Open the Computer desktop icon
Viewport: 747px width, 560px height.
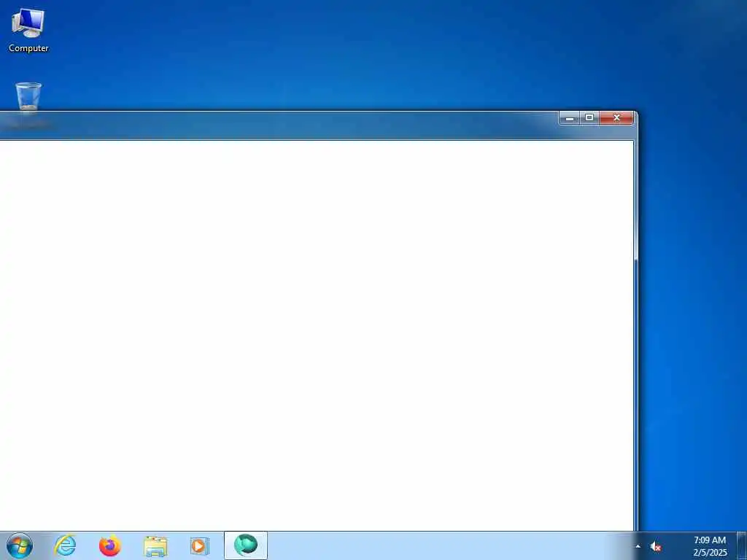[x=28, y=31]
